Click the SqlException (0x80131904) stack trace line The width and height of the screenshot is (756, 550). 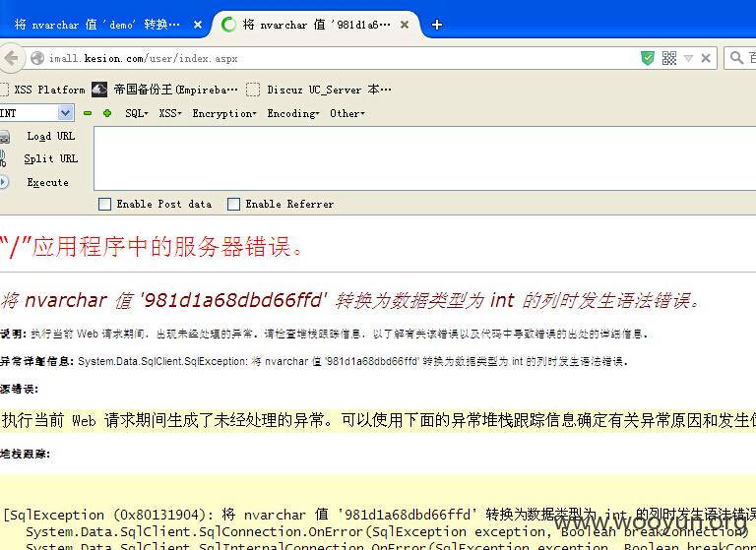tap(379, 515)
